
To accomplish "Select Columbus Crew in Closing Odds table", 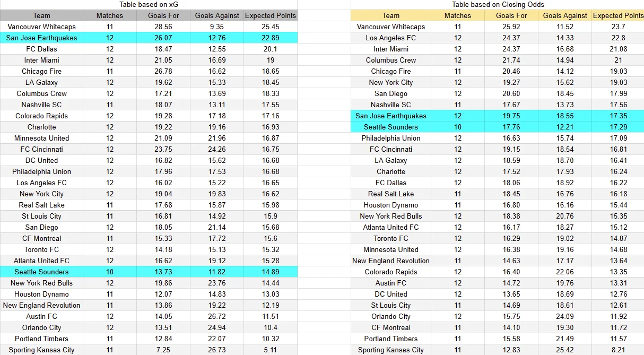I will click(x=391, y=60).
